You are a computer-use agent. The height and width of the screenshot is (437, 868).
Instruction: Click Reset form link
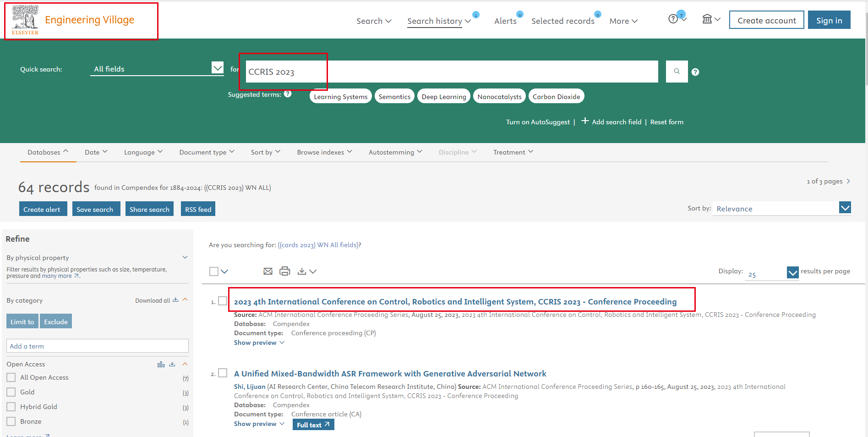[667, 122]
